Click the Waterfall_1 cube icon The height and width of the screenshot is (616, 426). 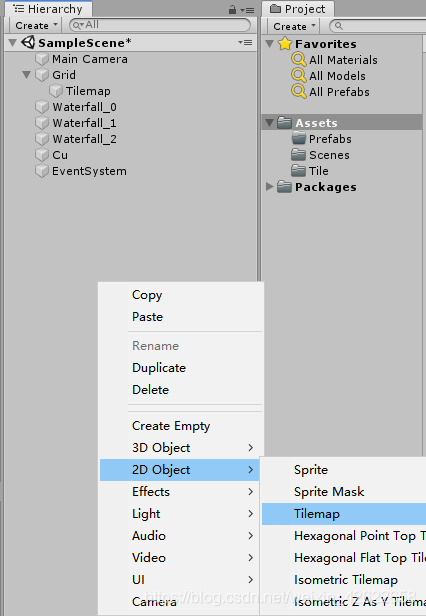(41, 123)
